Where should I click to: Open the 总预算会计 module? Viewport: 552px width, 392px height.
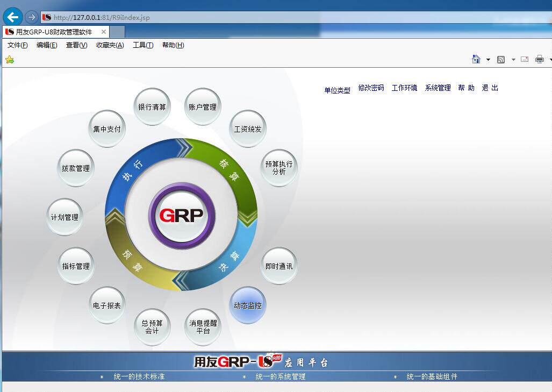(x=152, y=327)
